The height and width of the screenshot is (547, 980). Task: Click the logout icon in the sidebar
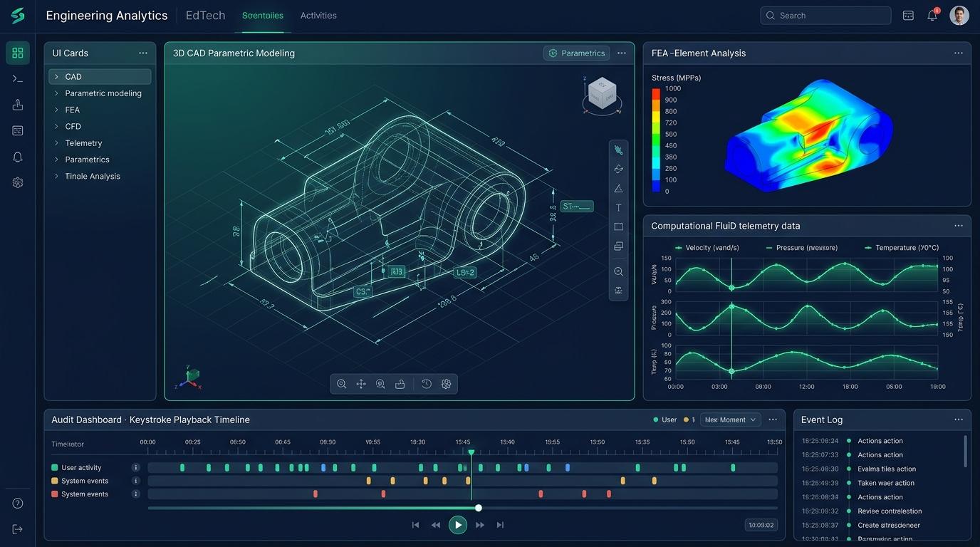tap(18, 529)
